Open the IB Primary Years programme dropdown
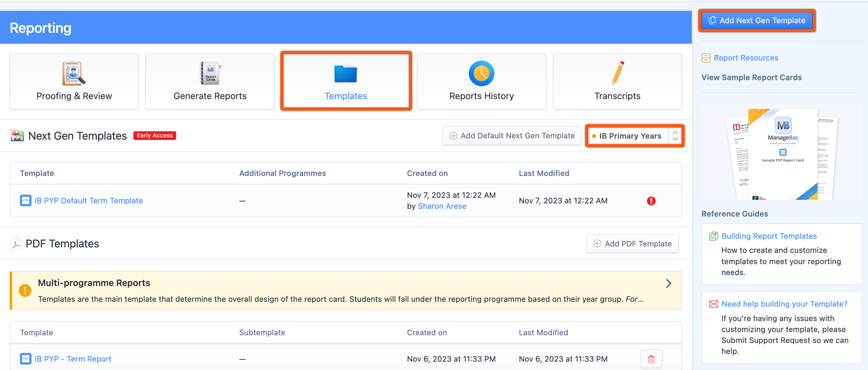Image resolution: width=868 pixels, height=370 pixels. [635, 136]
